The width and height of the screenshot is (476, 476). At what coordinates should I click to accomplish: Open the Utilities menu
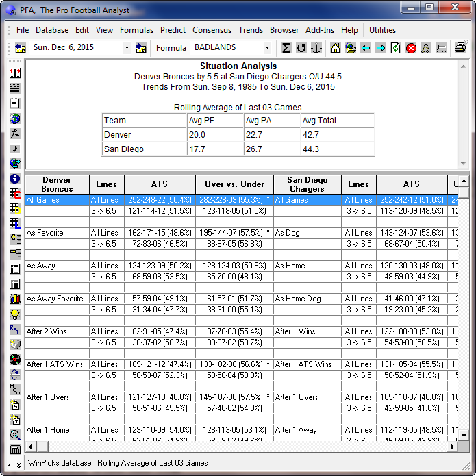click(x=382, y=30)
